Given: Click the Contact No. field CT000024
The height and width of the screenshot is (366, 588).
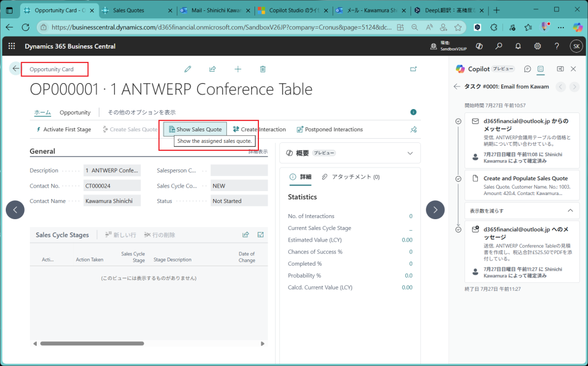Looking at the screenshot, I should pyautogui.click(x=112, y=185).
